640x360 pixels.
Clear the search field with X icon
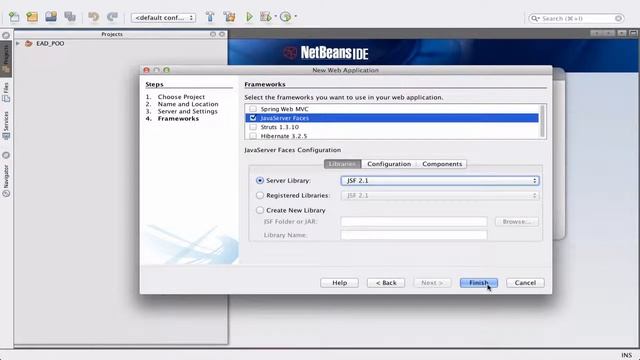tap(618, 18)
